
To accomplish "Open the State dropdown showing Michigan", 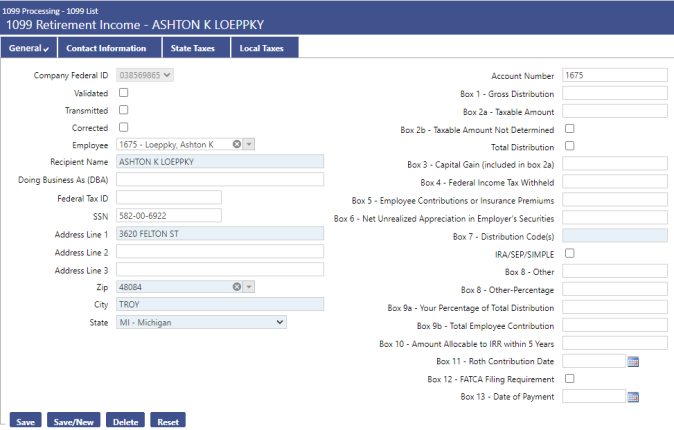I will coord(279,322).
